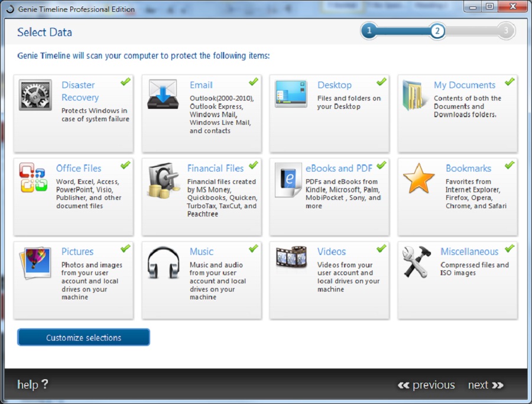Return to the previous step
The image size is (532, 404).
coord(426,385)
